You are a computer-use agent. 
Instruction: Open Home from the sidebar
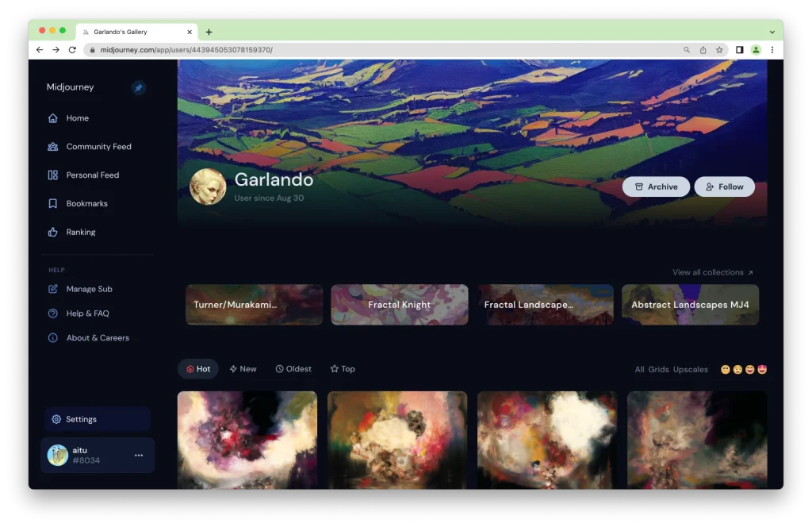coord(77,118)
